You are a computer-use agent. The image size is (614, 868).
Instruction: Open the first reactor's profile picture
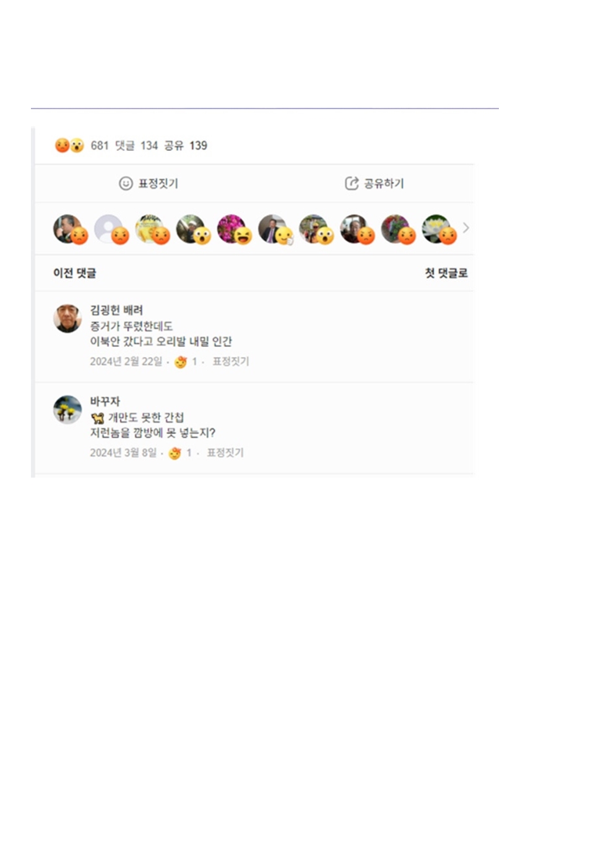(x=67, y=228)
